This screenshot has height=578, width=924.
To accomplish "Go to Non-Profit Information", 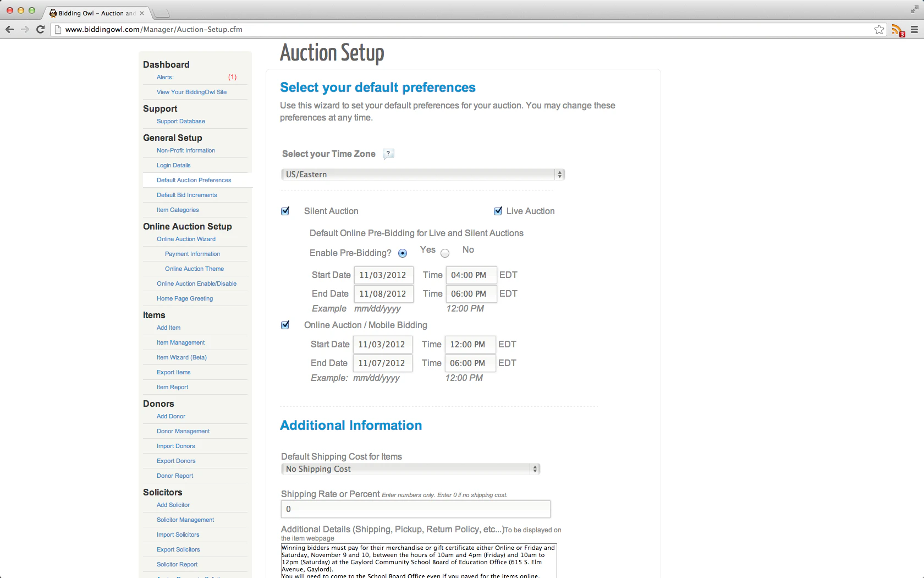I will [186, 150].
